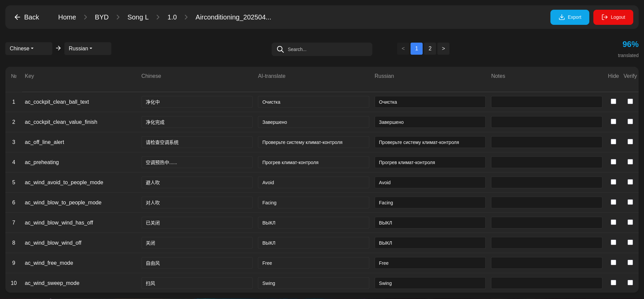Viewport: 644px width, 299px height.
Task: Open the Russian target language dropdown
Action: click(x=88, y=49)
